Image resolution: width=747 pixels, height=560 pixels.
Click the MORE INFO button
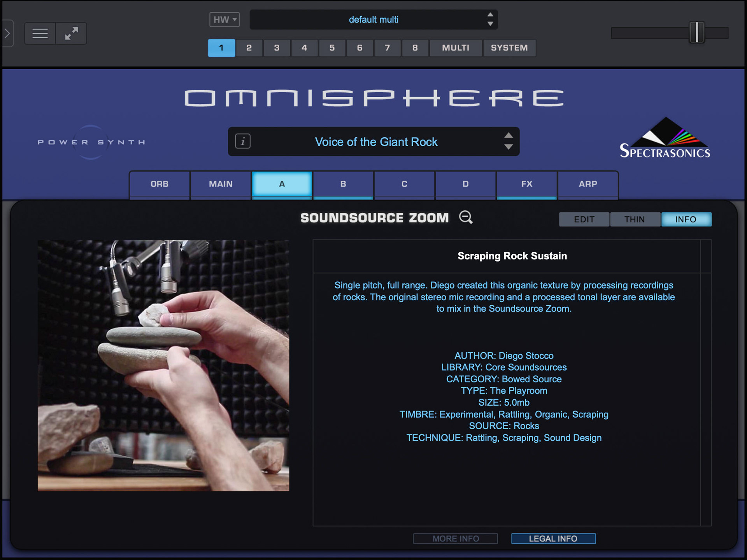(x=455, y=539)
